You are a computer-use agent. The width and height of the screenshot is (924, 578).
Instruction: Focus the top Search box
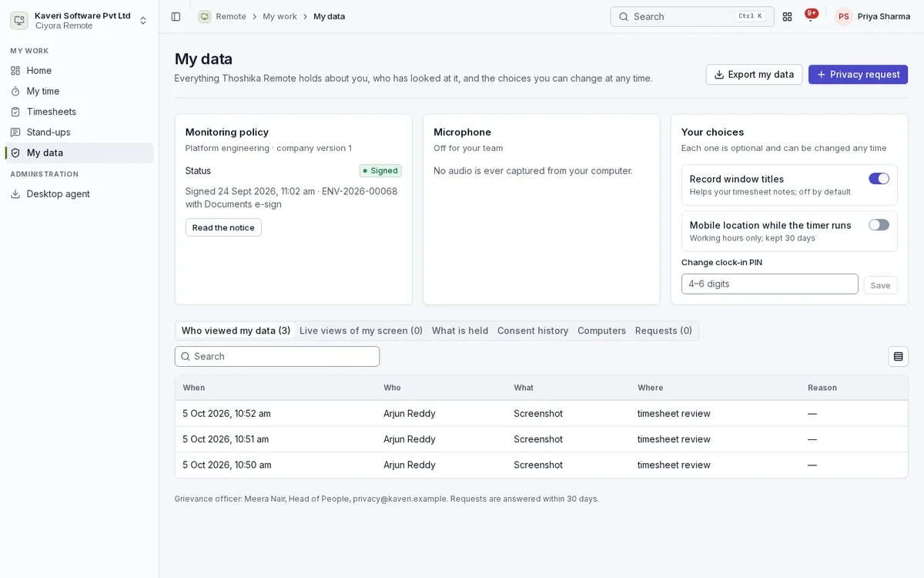(692, 16)
